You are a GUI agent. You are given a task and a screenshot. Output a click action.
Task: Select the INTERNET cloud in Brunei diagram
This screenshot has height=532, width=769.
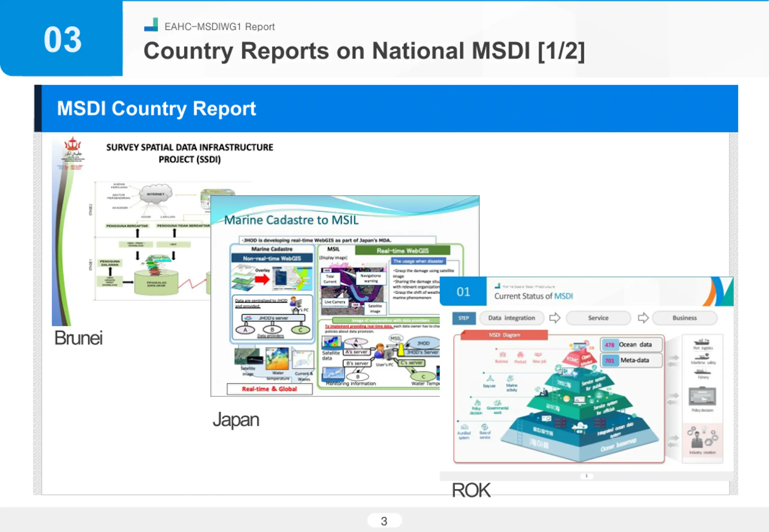click(156, 193)
